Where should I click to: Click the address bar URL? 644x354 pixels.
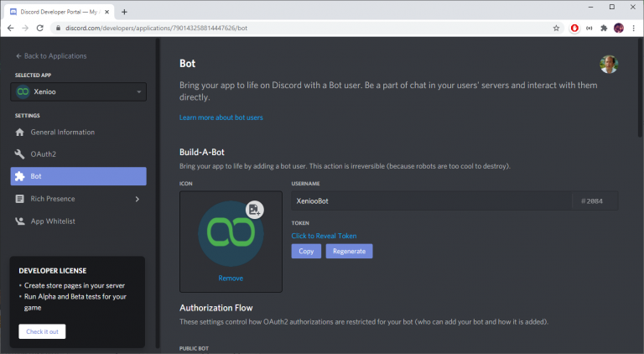[156, 28]
